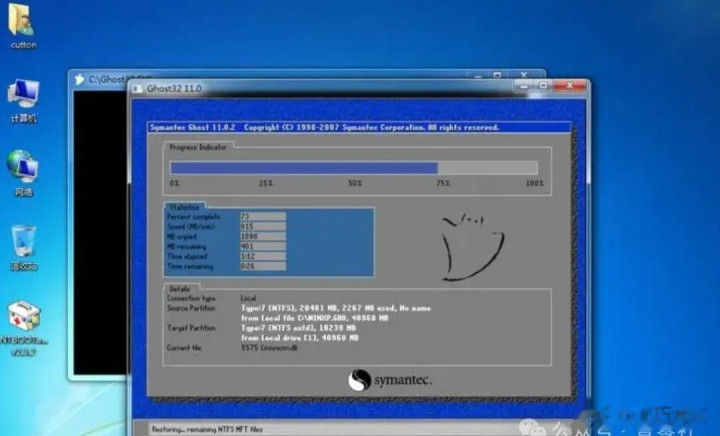
Task: Click the Ghost32 11.0 window title icon
Action: pos(137,89)
